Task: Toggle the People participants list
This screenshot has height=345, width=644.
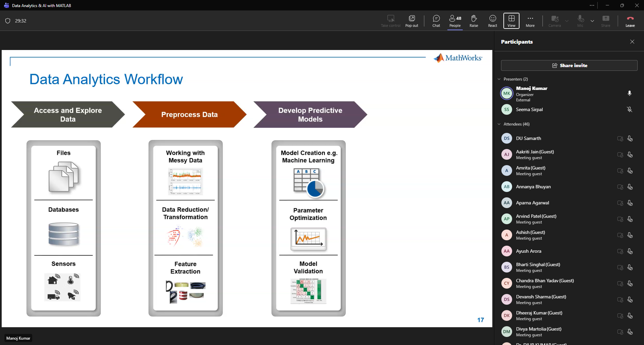Action: [455, 21]
